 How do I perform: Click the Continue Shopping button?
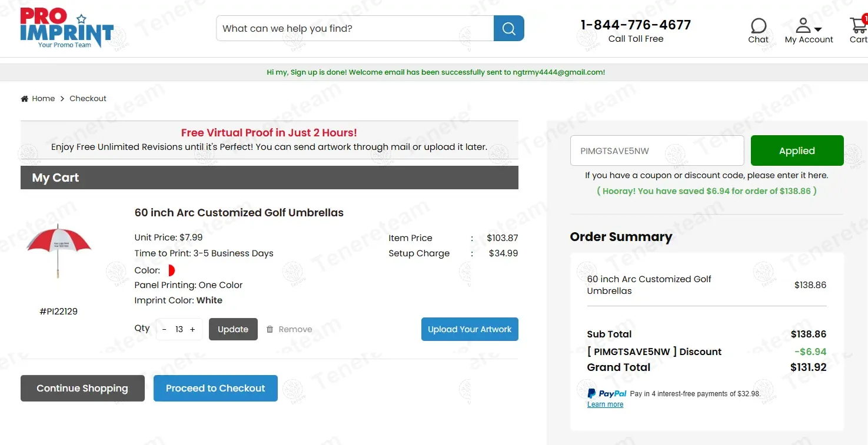pyautogui.click(x=82, y=388)
